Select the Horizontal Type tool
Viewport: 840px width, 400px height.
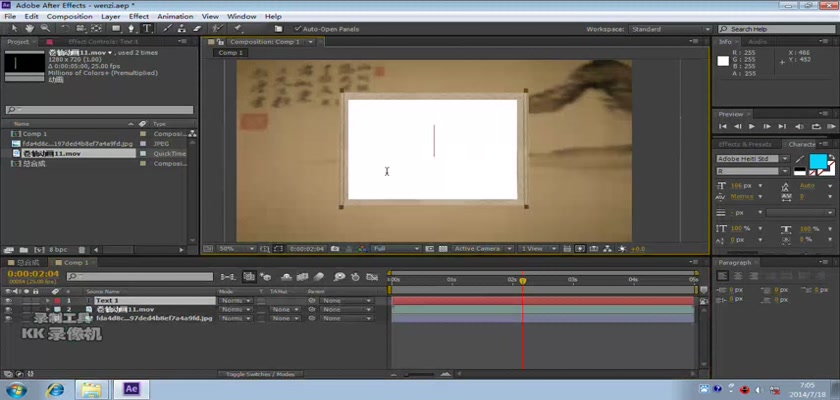pos(146,29)
